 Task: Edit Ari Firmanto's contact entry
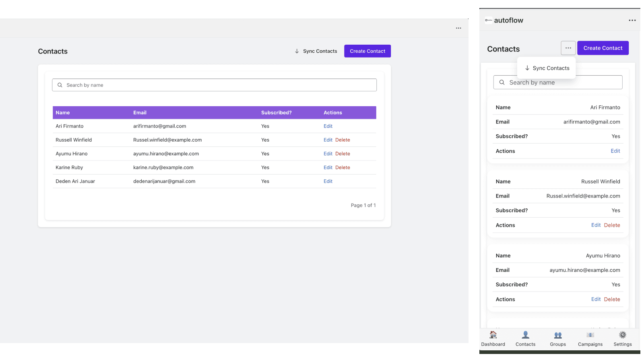pyautogui.click(x=328, y=126)
